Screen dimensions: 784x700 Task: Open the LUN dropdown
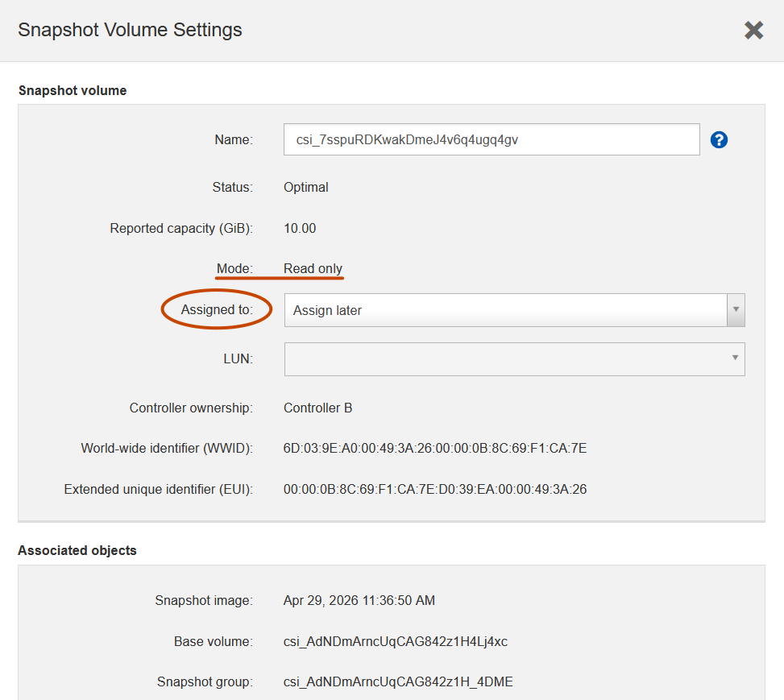tap(515, 359)
